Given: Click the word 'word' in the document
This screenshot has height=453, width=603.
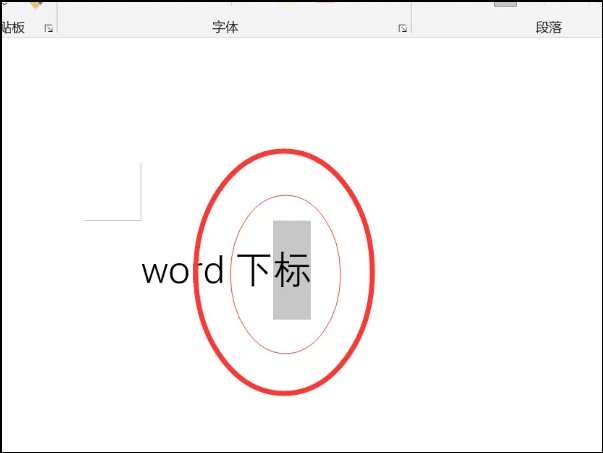Looking at the screenshot, I should pyautogui.click(x=183, y=270).
